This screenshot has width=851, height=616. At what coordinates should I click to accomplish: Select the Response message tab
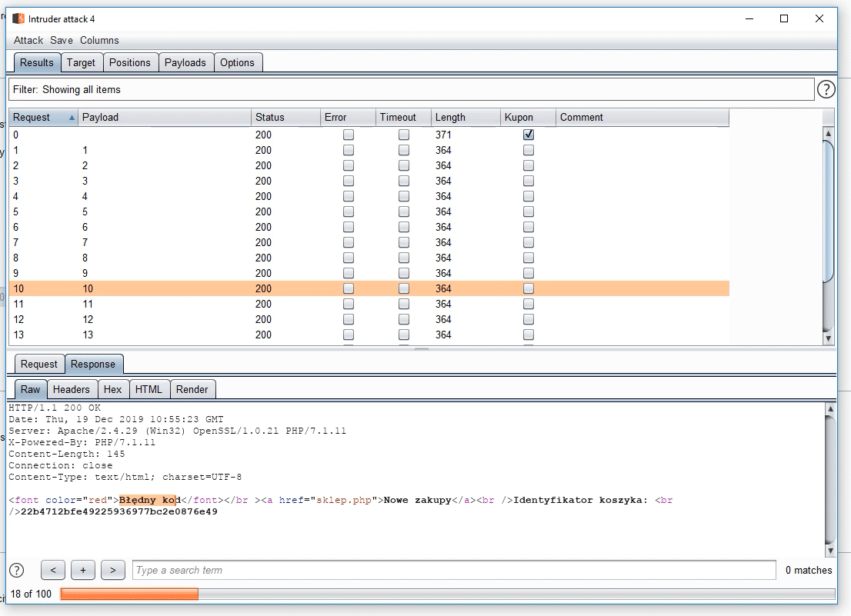[x=93, y=364]
